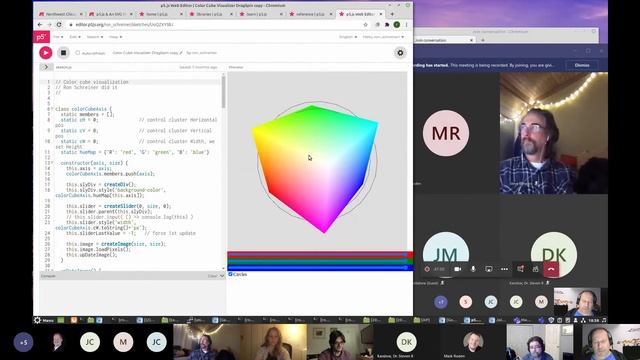The height and width of the screenshot is (360, 640).
Task: Clear the console output
Action: 212,276
